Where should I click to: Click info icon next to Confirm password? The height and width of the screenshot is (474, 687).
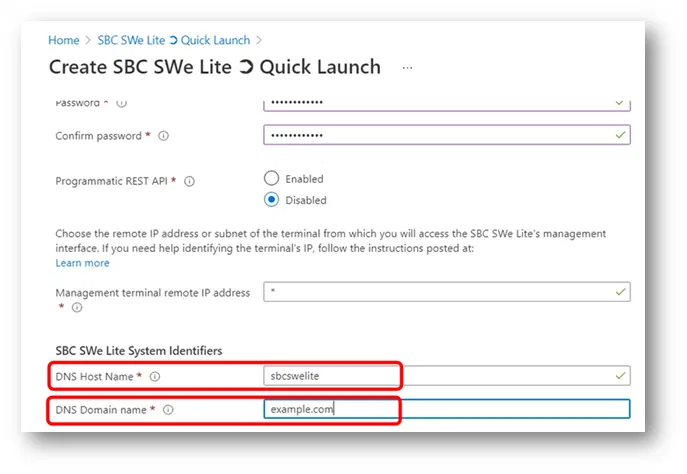coord(163,136)
